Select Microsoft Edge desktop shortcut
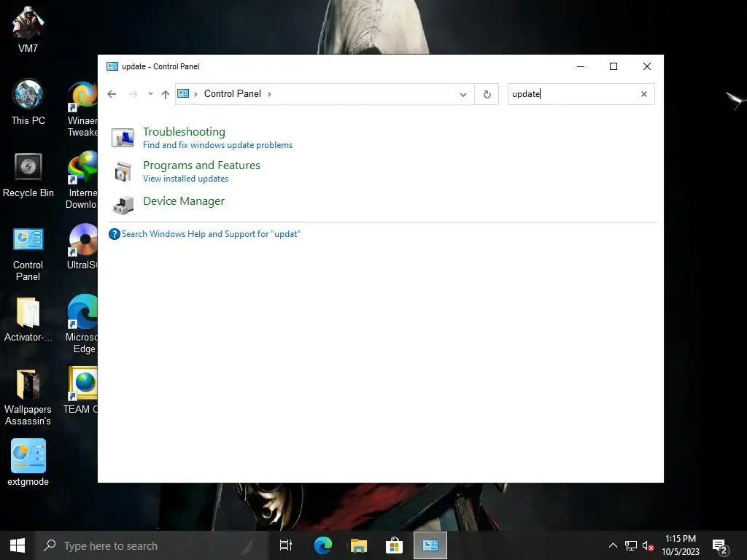Screen dimensions: 747x560 pos(82,324)
